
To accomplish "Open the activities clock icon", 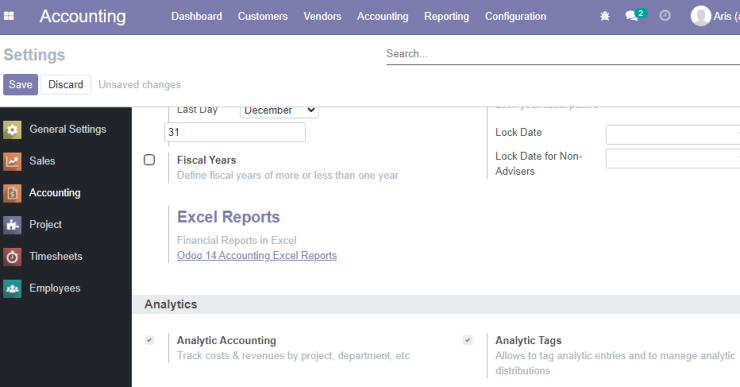I will point(665,16).
